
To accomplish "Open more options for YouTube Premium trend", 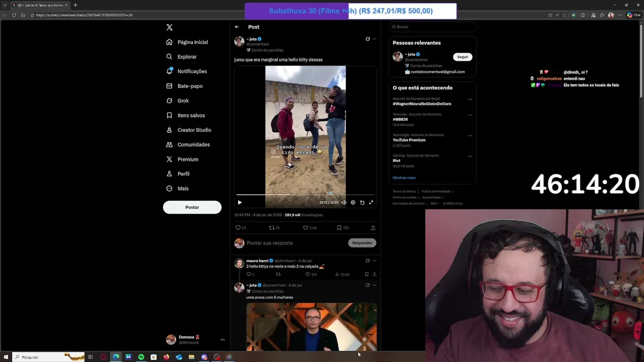I will pyautogui.click(x=470, y=135).
